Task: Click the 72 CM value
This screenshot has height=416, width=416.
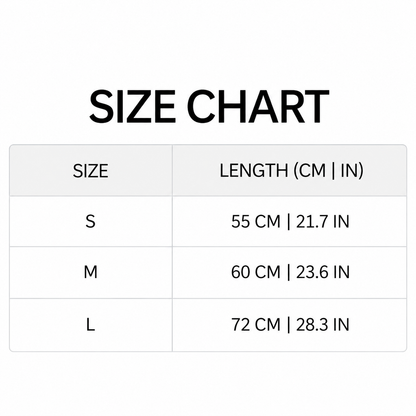Action: click(x=256, y=325)
